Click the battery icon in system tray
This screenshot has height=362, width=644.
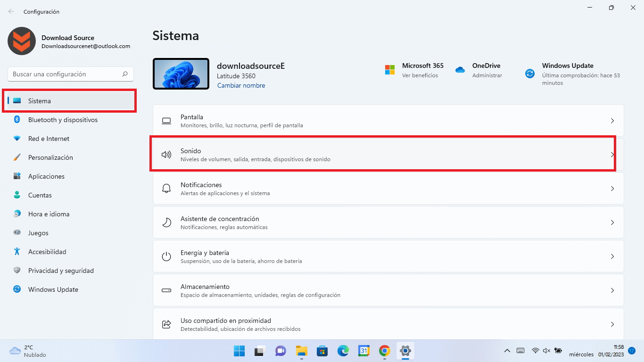pyautogui.click(x=558, y=351)
